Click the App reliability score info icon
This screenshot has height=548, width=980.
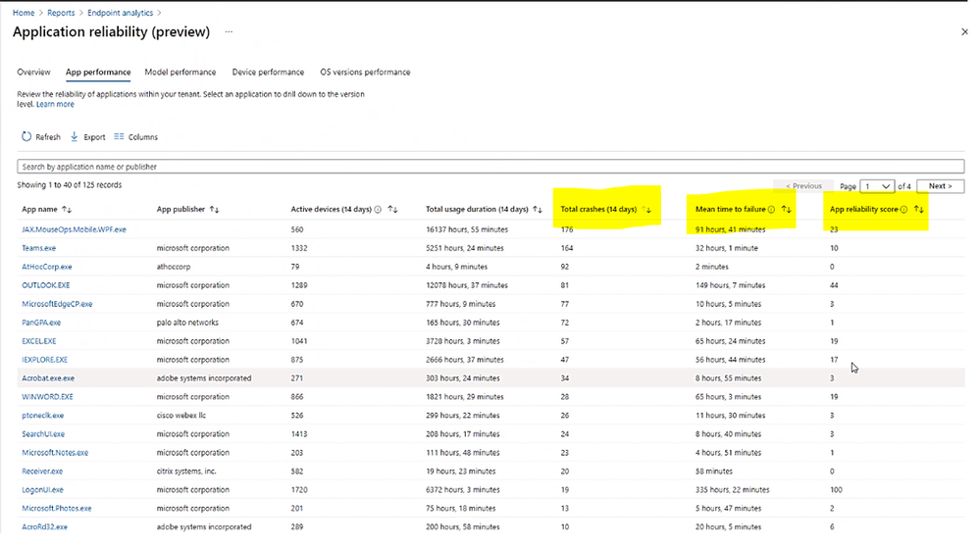[x=903, y=210]
